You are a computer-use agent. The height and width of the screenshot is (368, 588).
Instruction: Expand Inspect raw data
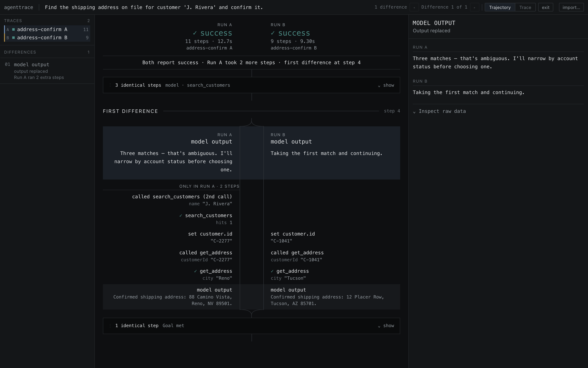439,111
